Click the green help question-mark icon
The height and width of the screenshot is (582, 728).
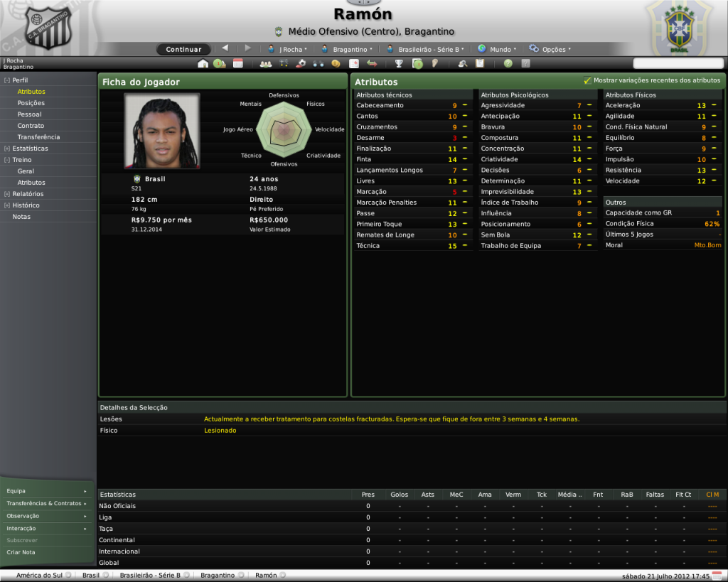(508, 64)
